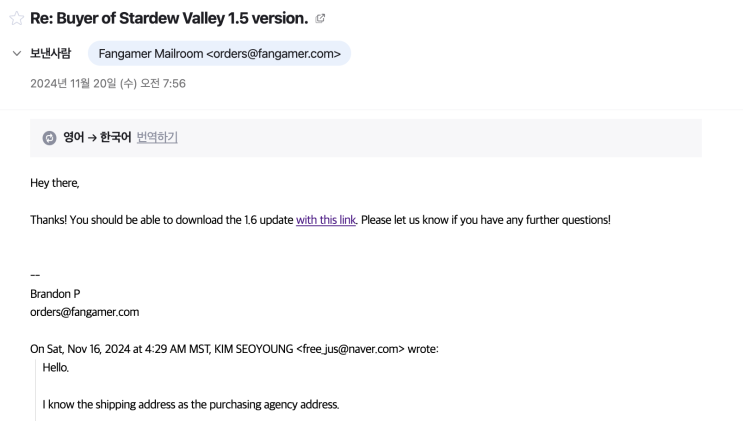The width and height of the screenshot is (743, 421).
Task: Select the 영어 → 한국어 language pair
Action: point(97,138)
